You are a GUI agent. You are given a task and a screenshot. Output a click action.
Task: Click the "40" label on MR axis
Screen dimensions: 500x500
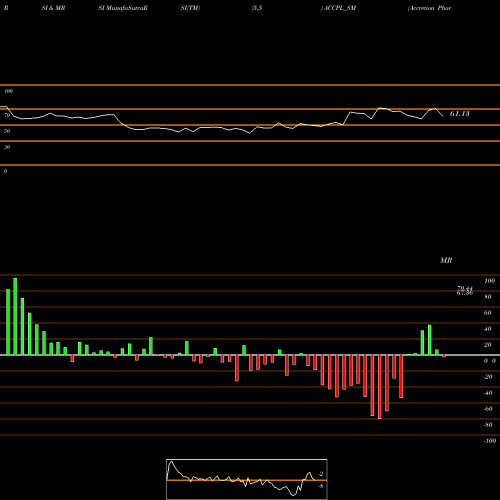pyautogui.click(x=488, y=329)
